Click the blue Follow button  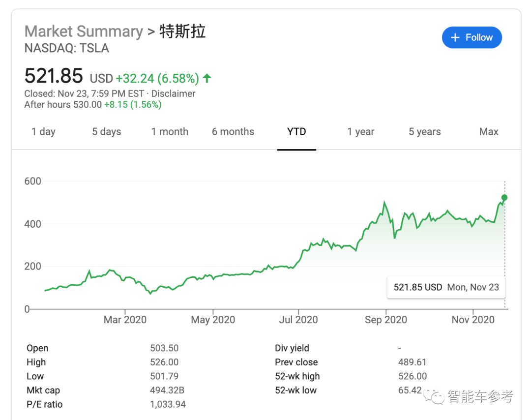click(472, 37)
